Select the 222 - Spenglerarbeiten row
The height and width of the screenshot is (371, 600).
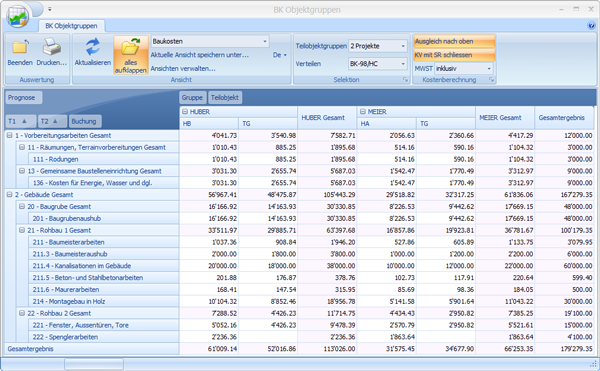(103, 337)
